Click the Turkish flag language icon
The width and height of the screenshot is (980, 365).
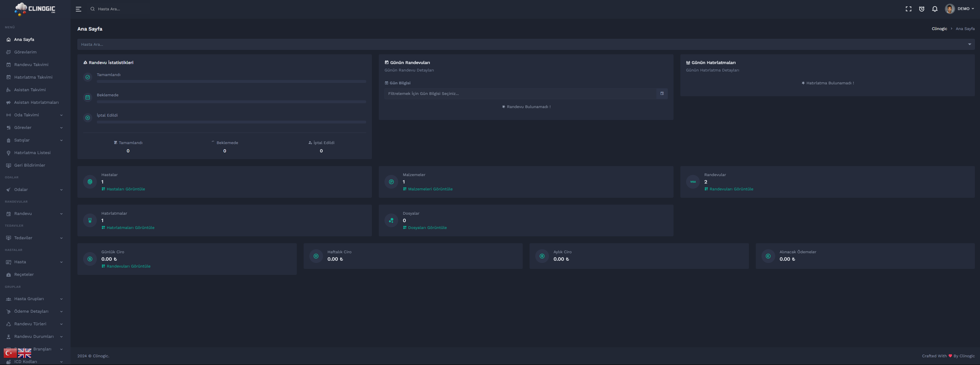(10, 353)
